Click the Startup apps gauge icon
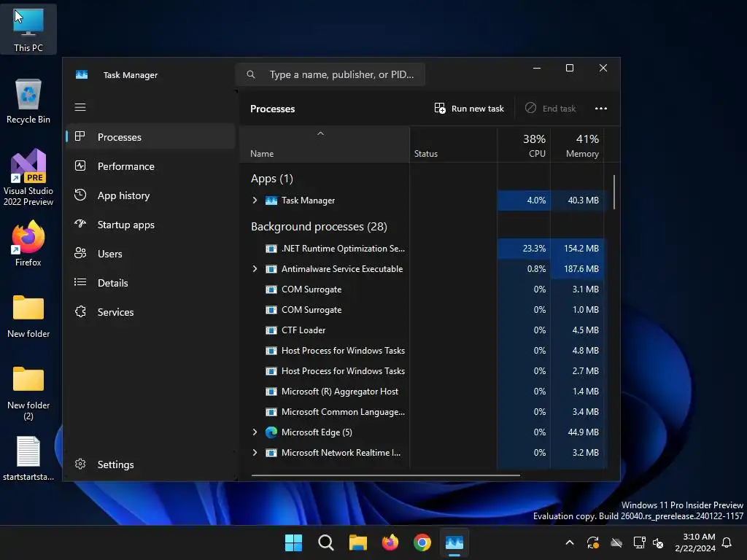The image size is (747, 560). click(80, 223)
